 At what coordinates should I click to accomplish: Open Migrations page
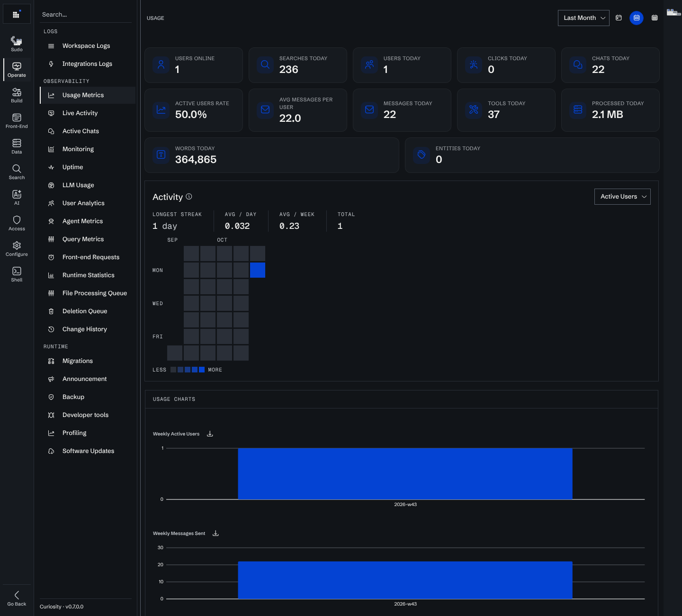click(x=88, y=361)
